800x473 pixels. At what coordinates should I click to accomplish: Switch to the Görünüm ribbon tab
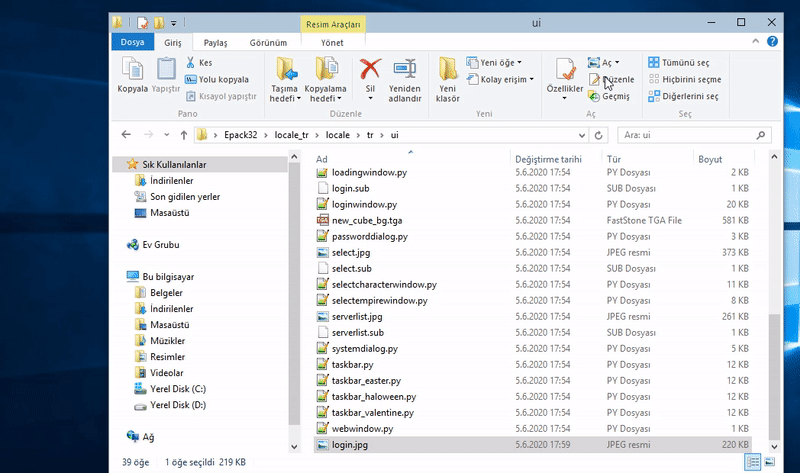(268, 42)
